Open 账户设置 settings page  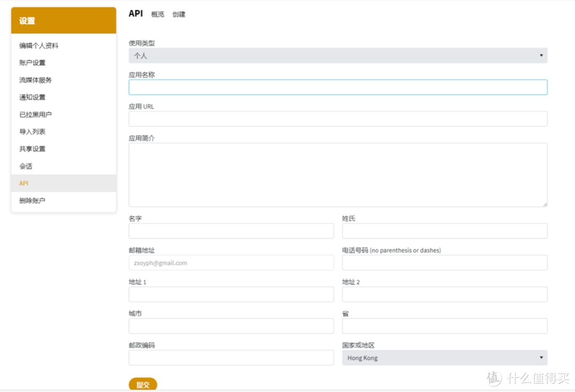[x=34, y=62]
